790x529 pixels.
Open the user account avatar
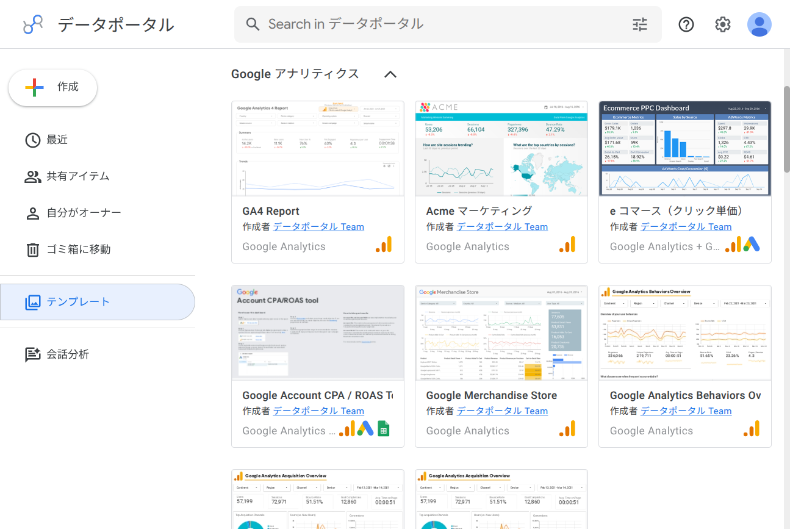[759, 24]
